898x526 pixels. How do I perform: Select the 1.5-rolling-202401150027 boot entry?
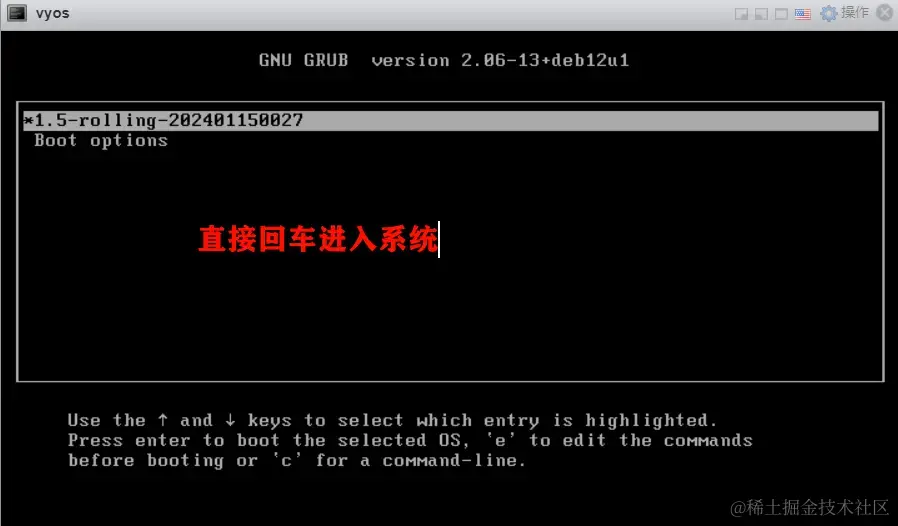click(451, 120)
